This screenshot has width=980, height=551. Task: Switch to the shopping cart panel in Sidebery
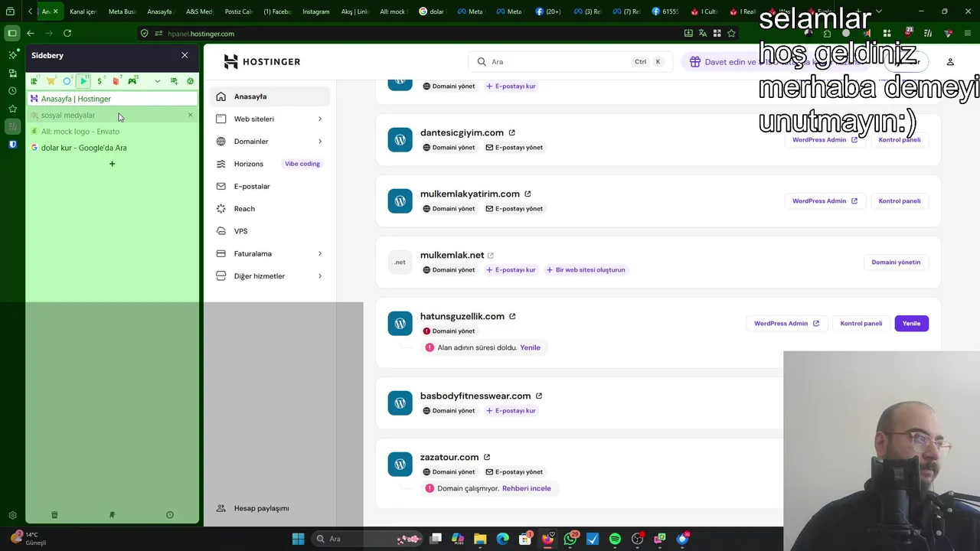51,81
